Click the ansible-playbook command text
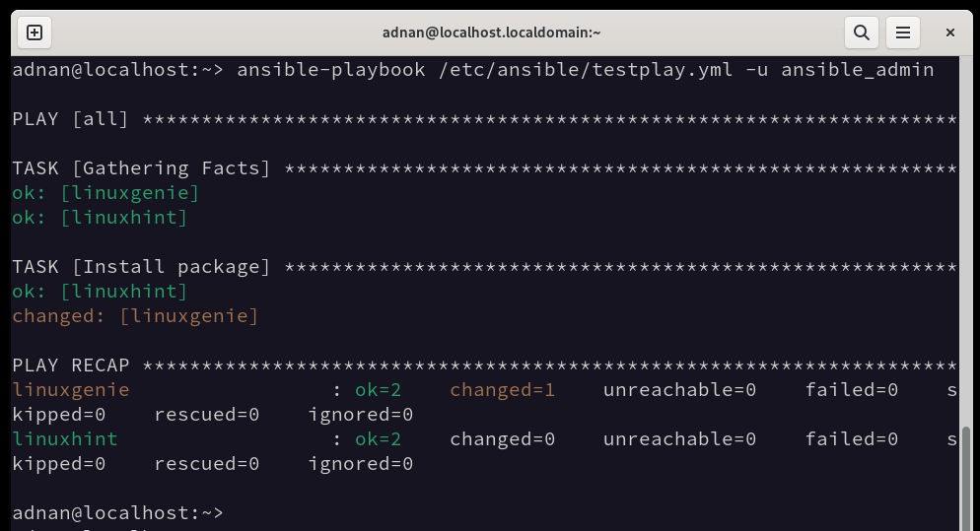Viewport: 980px width, 531px height. (x=585, y=69)
